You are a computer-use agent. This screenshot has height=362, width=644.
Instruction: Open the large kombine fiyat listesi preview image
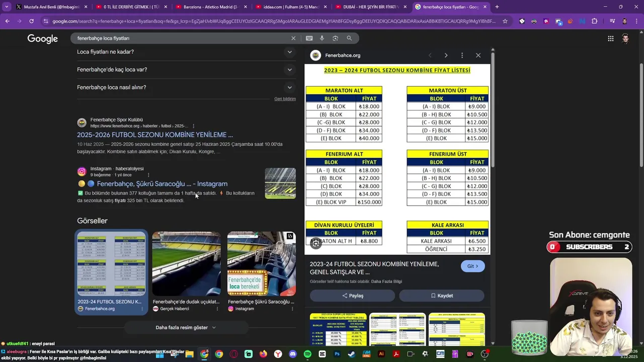tap(397, 159)
